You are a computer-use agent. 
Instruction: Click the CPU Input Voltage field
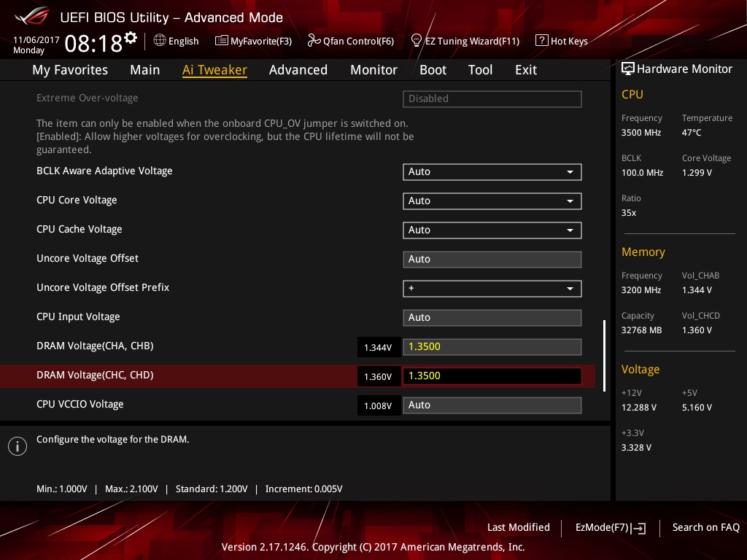(492, 318)
